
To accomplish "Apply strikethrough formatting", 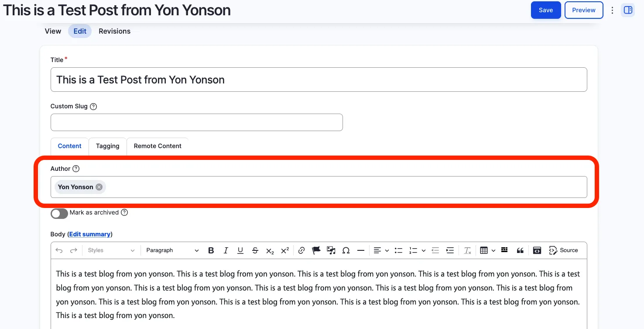I will 255,250.
